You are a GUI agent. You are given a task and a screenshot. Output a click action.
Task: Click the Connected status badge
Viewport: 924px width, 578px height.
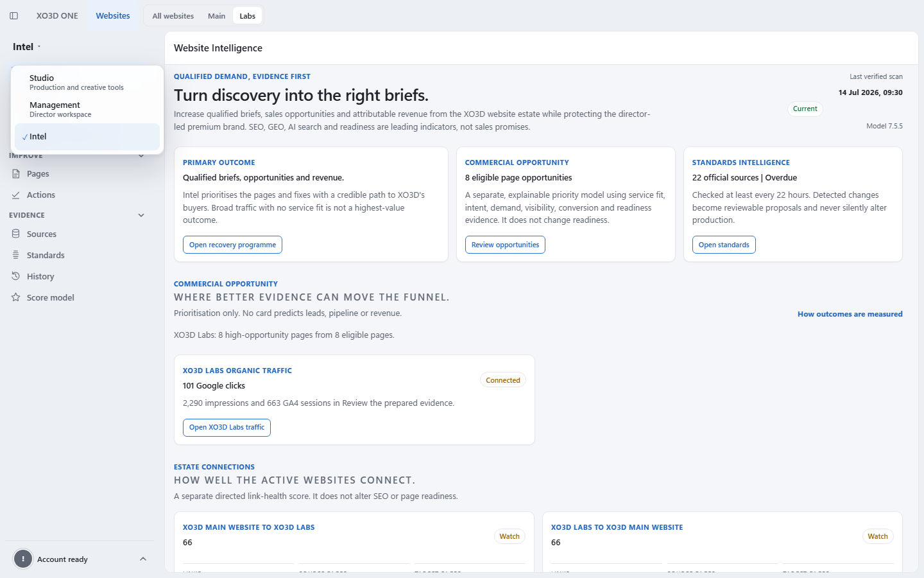pos(503,380)
